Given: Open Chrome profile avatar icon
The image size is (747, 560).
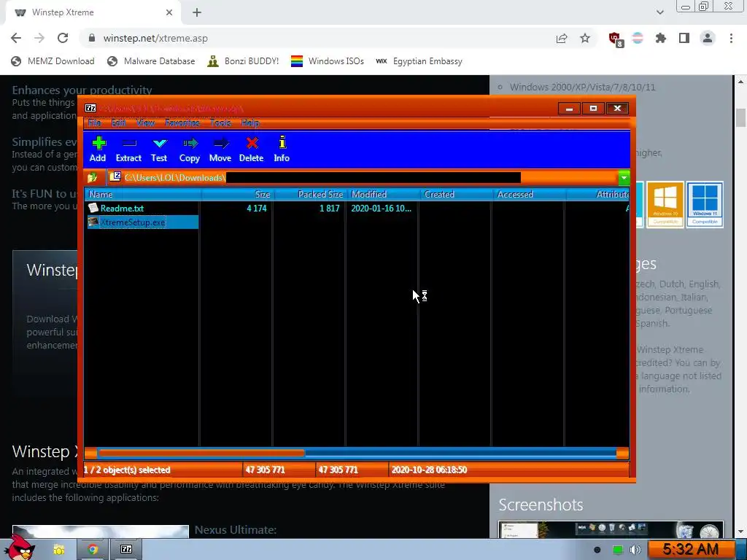Looking at the screenshot, I should pyautogui.click(x=708, y=38).
